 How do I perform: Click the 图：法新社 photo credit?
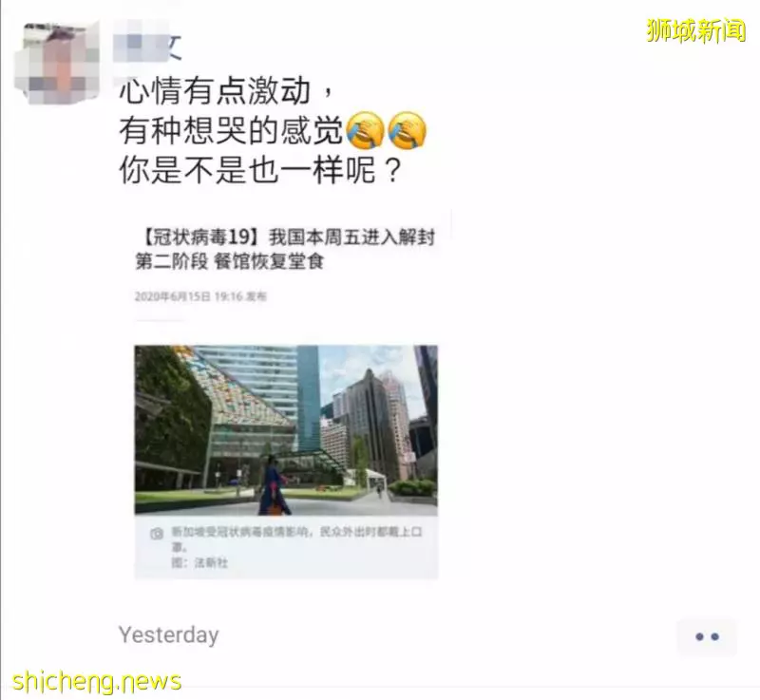199,563
